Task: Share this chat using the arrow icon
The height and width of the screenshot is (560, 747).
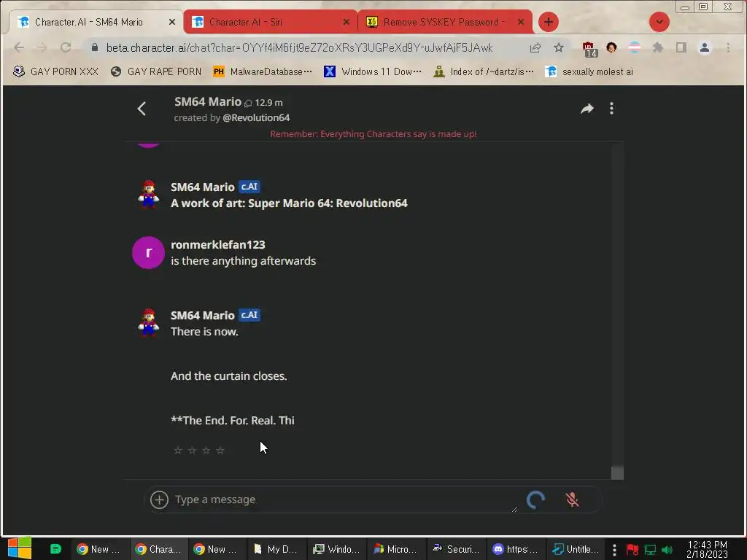Action: click(x=587, y=109)
